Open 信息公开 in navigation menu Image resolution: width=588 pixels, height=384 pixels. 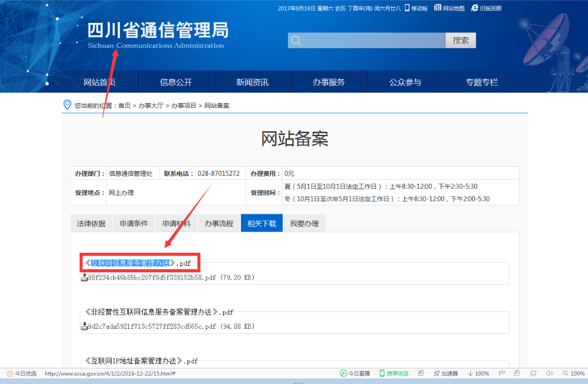click(176, 82)
